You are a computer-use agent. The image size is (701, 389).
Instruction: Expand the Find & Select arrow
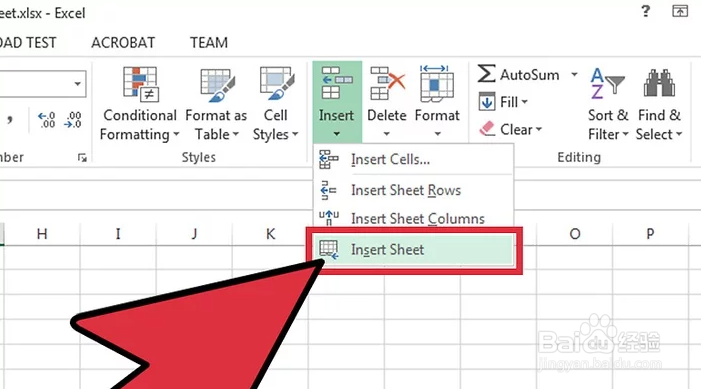pyautogui.click(x=679, y=134)
